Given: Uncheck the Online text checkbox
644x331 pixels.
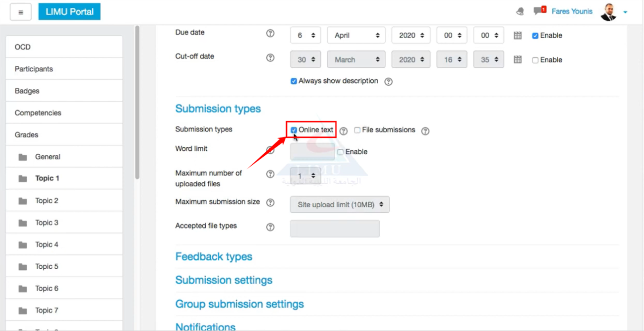Looking at the screenshot, I should [x=294, y=130].
